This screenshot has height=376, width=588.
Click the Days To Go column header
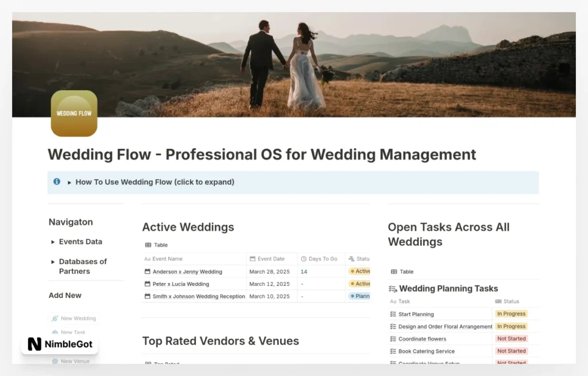coord(322,259)
